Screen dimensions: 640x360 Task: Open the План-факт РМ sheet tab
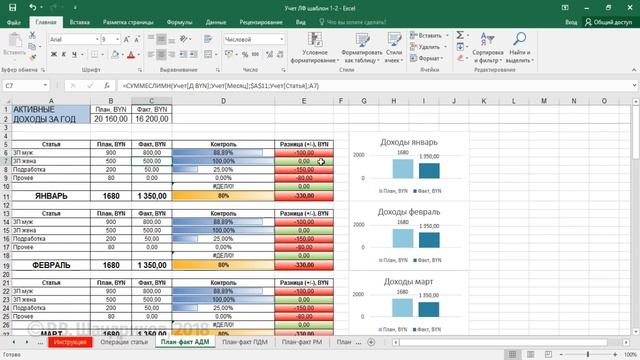pos(302,342)
